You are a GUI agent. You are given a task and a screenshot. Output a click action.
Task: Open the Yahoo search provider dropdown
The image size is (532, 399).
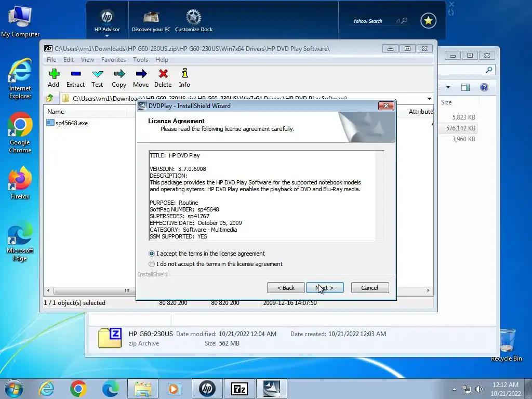(x=397, y=21)
